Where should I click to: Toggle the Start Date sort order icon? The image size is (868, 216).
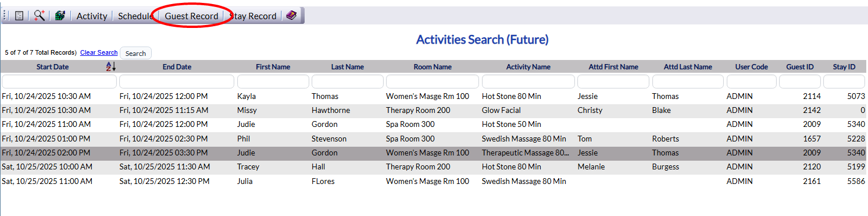pos(110,67)
